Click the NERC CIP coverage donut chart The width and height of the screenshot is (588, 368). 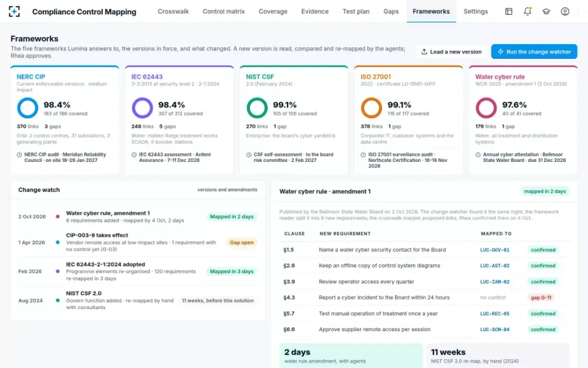tap(27, 108)
